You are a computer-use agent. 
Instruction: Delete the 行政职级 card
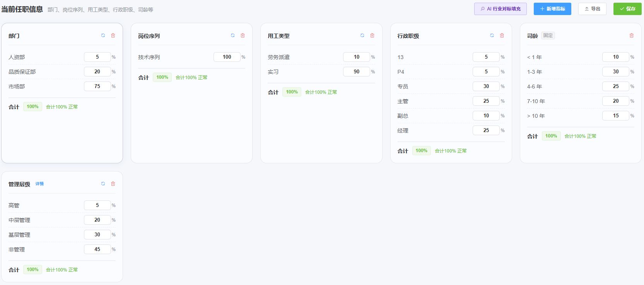point(502,36)
